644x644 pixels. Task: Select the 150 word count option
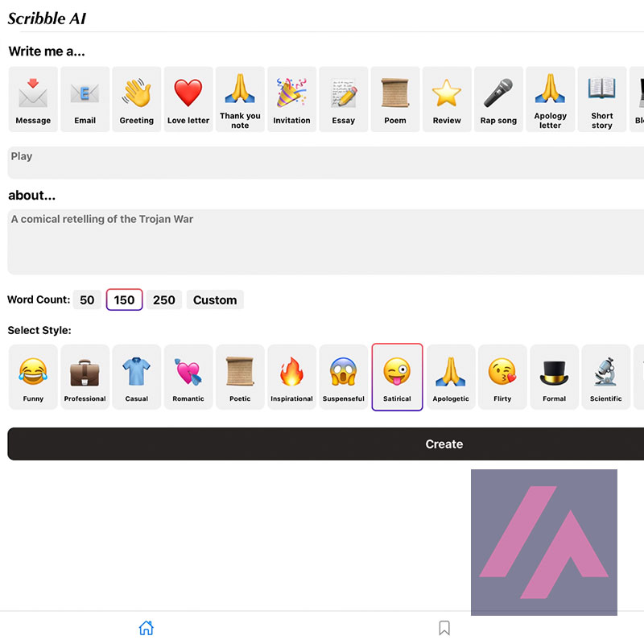(x=124, y=300)
